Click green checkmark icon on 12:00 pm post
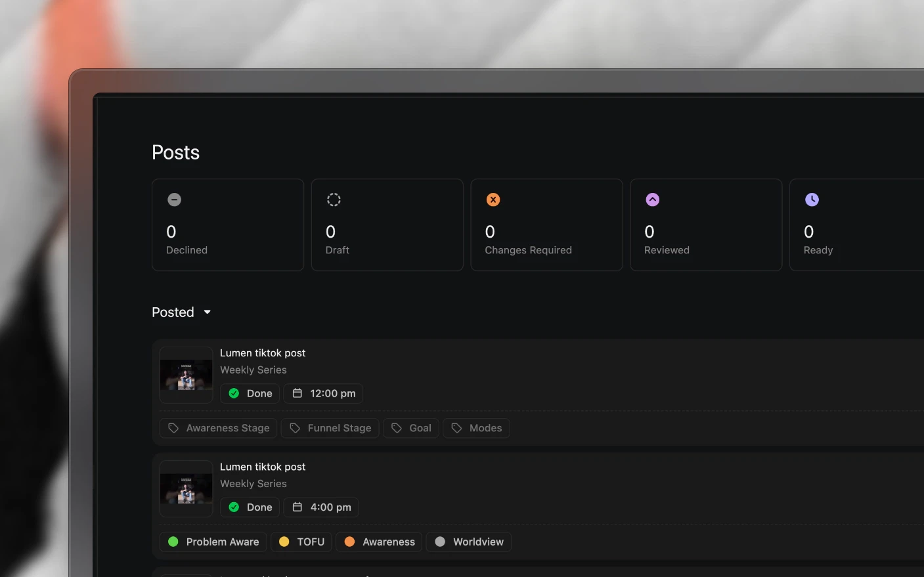This screenshot has width=924, height=577. pyautogui.click(x=234, y=393)
